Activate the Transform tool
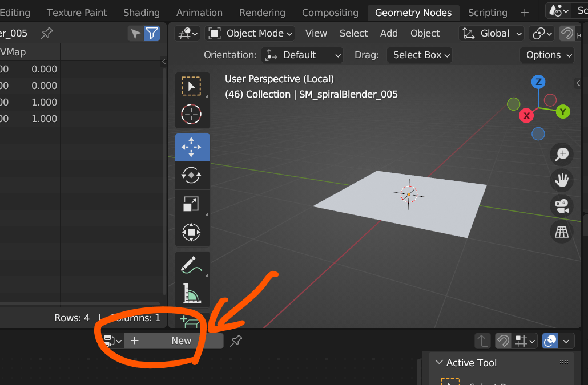This screenshot has height=385, width=588. (x=192, y=232)
